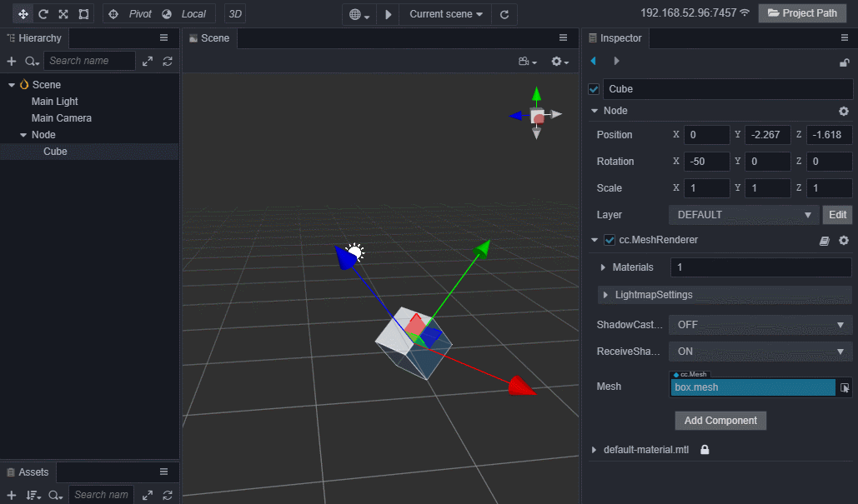Click the box.mesh asset field
858x504 pixels.
pyautogui.click(x=753, y=387)
